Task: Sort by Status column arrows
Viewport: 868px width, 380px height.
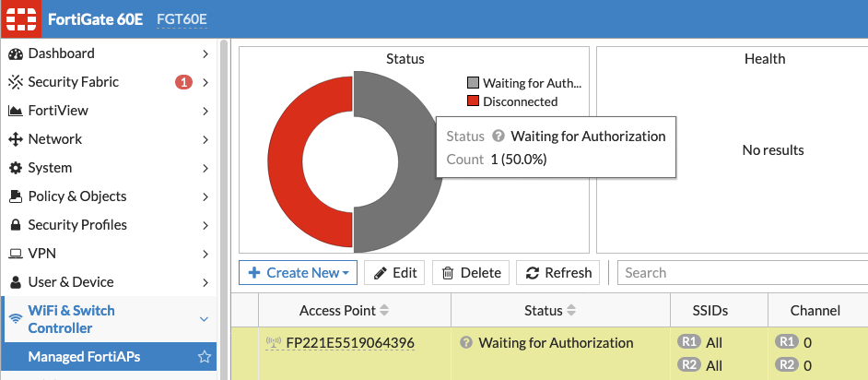Action: tap(571, 311)
